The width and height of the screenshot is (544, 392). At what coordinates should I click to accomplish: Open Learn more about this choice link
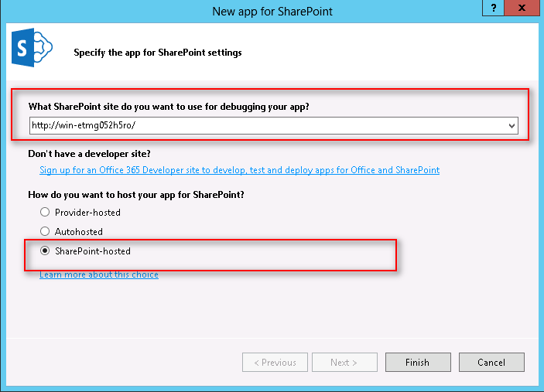coord(99,274)
